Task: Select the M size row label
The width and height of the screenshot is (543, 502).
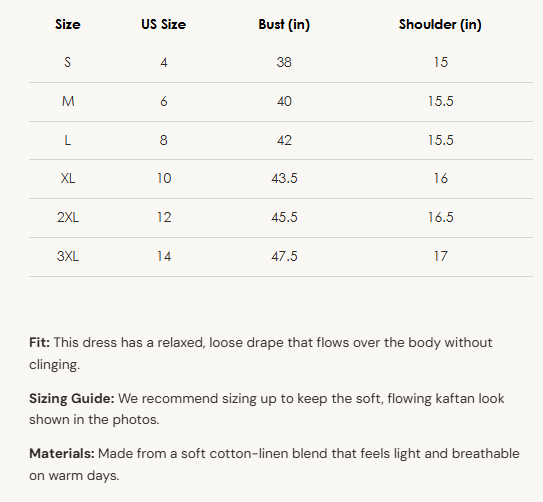Action: tap(68, 101)
